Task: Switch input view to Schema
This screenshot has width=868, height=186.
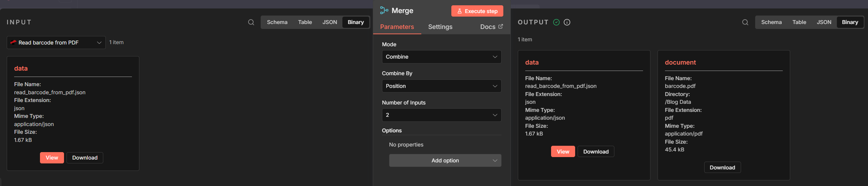Action: pos(277,22)
